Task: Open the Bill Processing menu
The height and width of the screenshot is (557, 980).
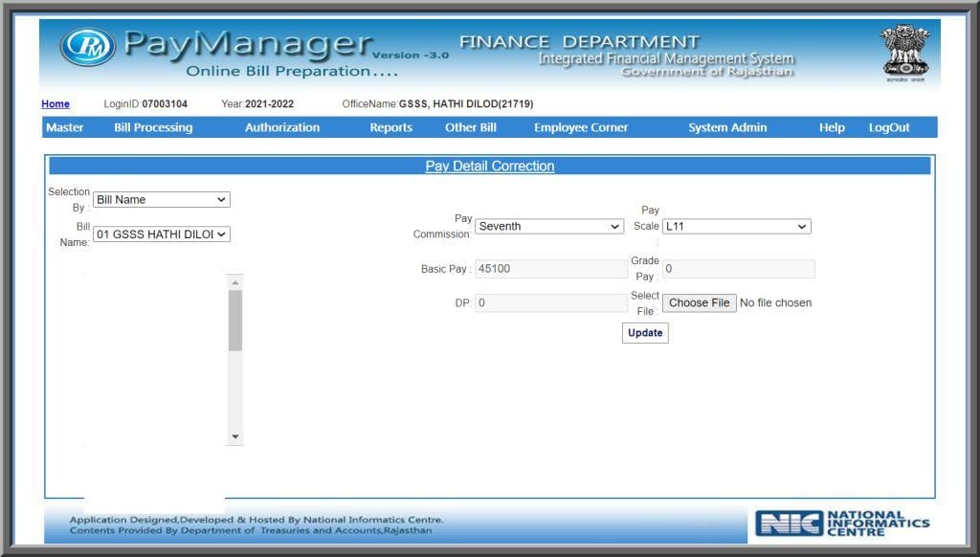Action: pyautogui.click(x=153, y=127)
